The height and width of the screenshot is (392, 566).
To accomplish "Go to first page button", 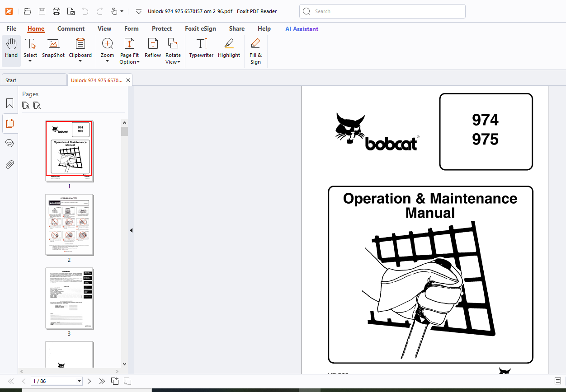I will click(11, 381).
